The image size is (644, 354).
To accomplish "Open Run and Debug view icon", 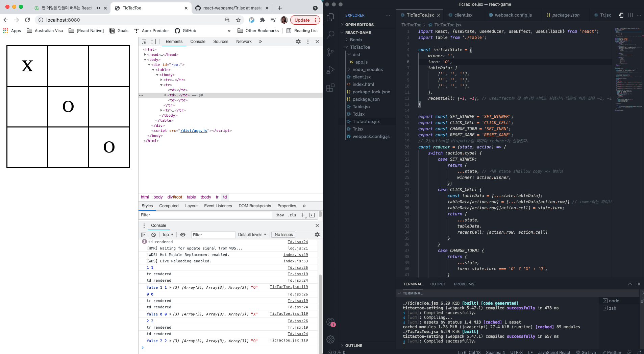I will point(330,70).
